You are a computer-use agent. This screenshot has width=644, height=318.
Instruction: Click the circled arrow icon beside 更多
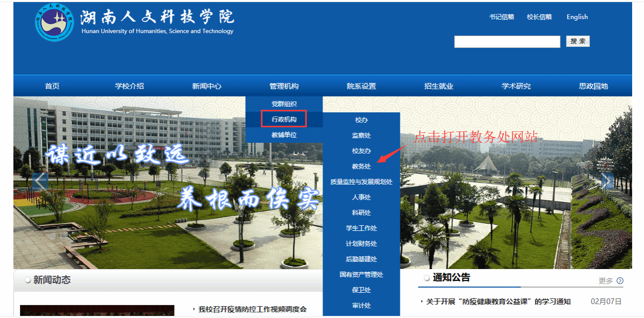(620, 281)
